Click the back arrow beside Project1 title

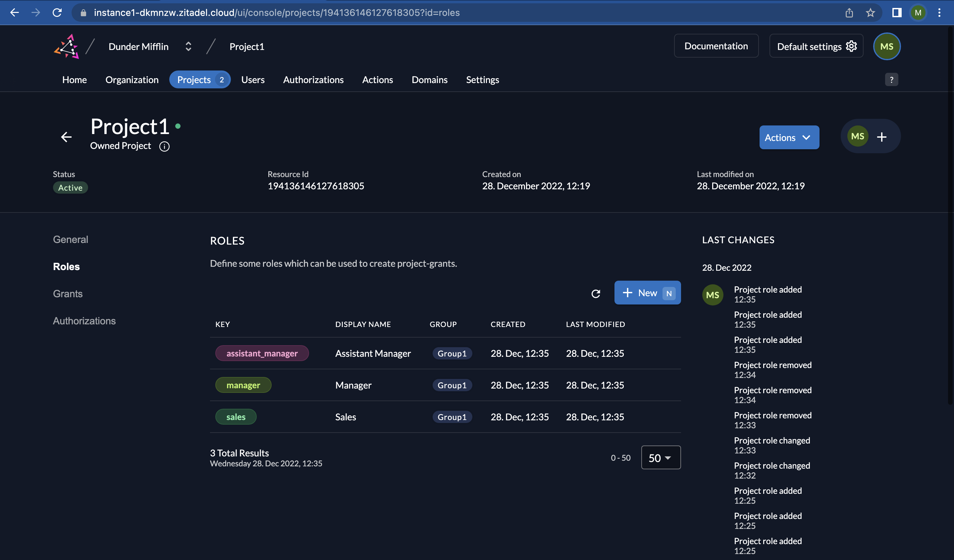[x=66, y=137]
